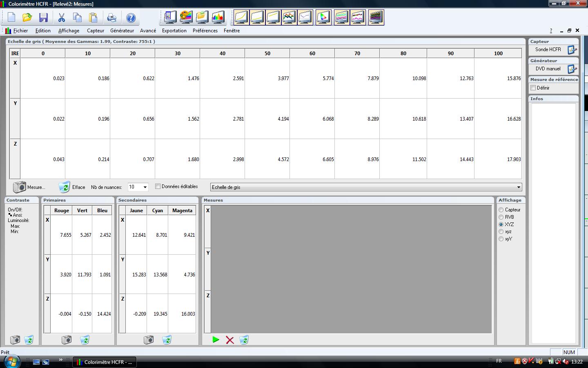Open the Préférences menu
The image size is (588, 368).
tap(205, 31)
